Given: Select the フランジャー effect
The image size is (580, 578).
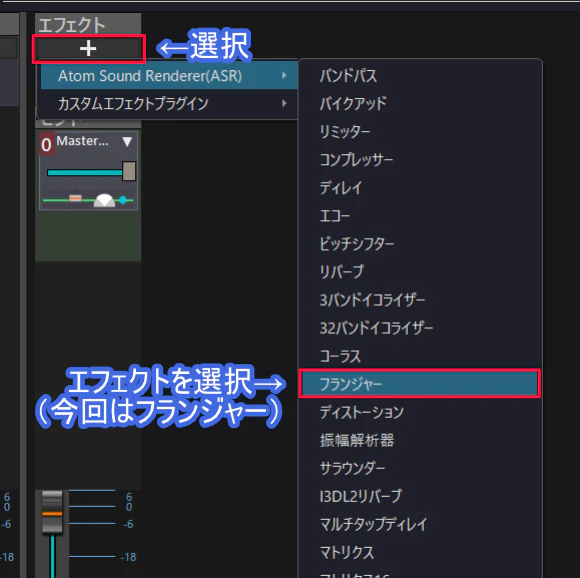Looking at the screenshot, I should click(x=419, y=384).
